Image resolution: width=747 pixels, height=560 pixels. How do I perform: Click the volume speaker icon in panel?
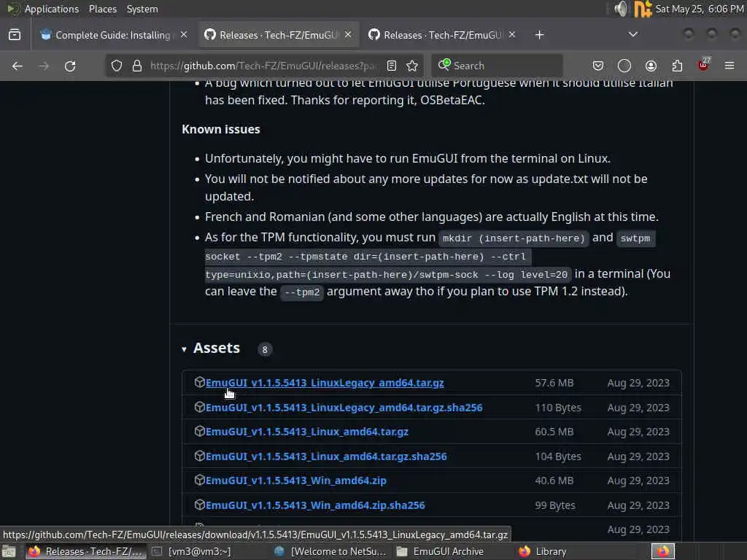tap(621, 9)
